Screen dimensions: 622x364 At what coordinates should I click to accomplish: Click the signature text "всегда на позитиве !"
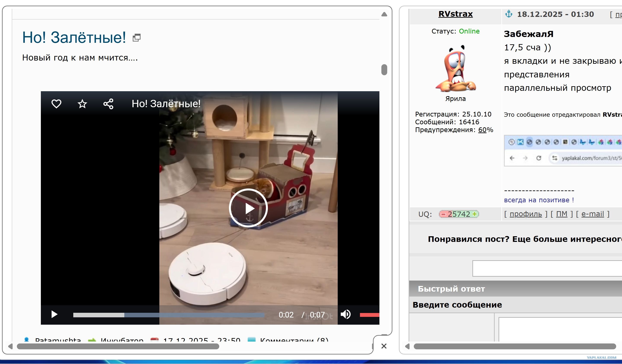click(539, 200)
